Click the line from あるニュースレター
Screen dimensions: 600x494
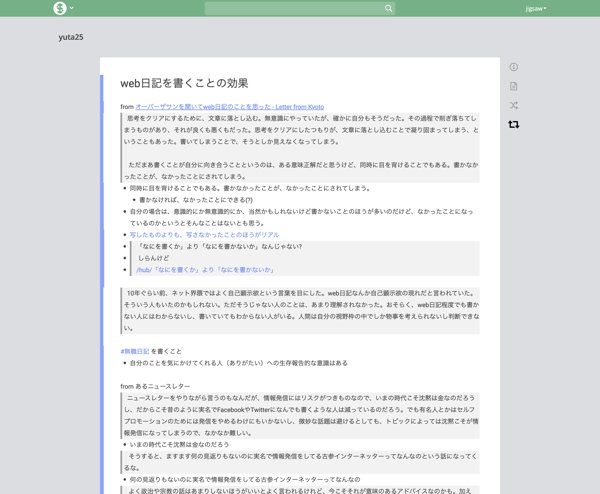155,386
